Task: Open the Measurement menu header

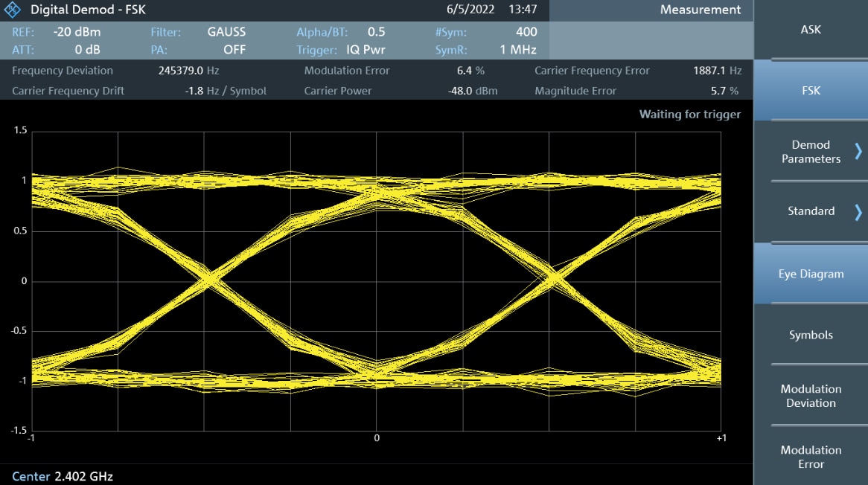Action: tap(700, 10)
